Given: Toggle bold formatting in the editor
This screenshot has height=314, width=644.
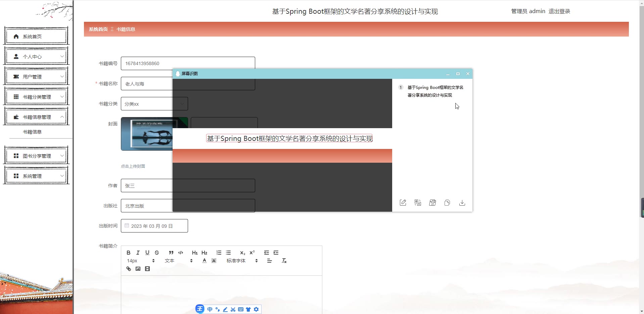Looking at the screenshot, I should pos(128,253).
